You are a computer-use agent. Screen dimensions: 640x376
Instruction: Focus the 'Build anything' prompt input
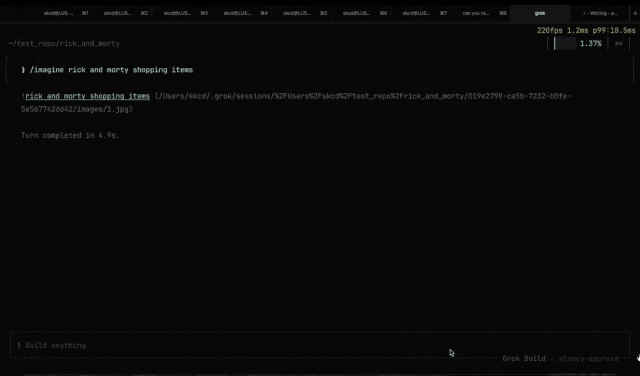click(320, 345)
